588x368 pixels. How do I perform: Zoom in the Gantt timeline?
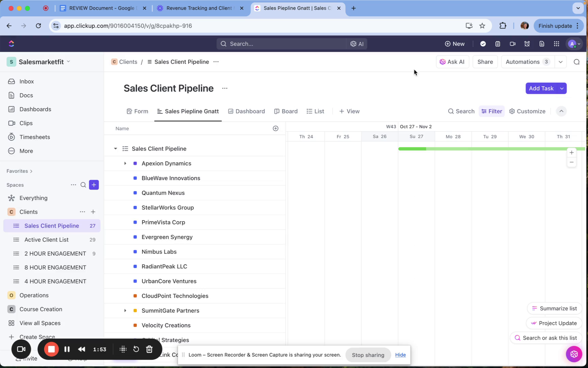pos(571,153)
